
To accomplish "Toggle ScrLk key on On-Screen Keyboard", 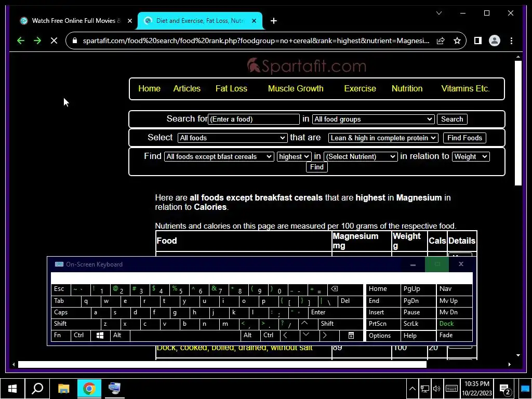I will pos(418,324).
